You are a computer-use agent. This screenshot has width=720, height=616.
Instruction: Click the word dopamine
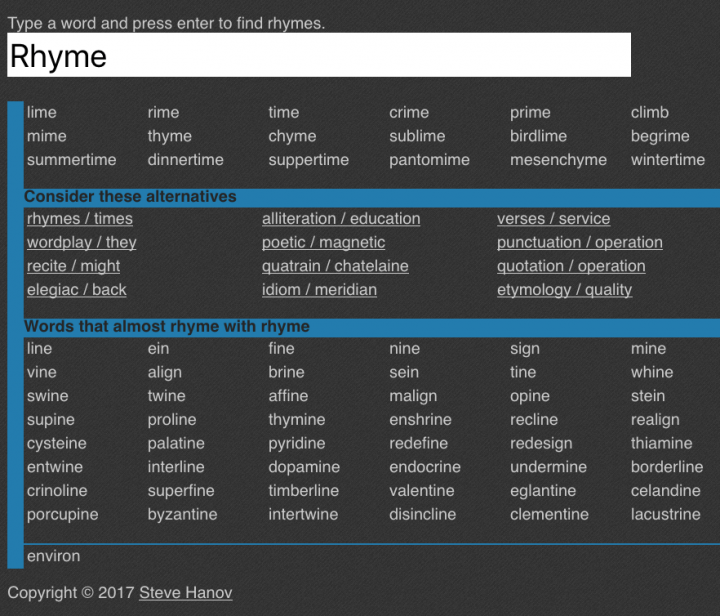[304, 467]
